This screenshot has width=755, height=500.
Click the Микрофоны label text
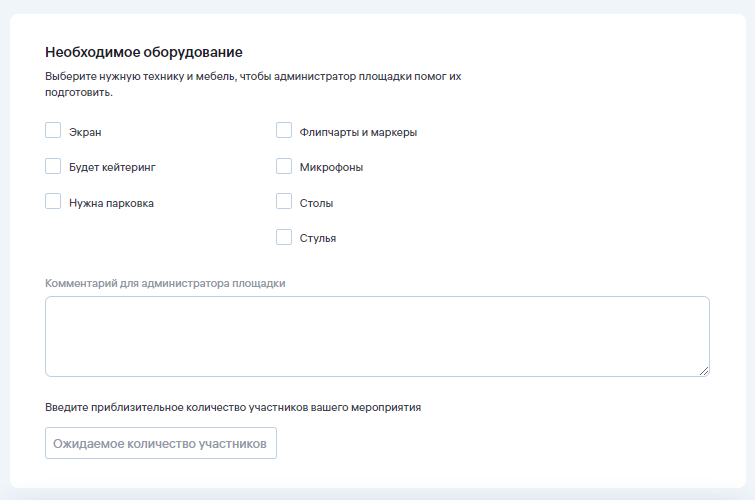[331, 167]
